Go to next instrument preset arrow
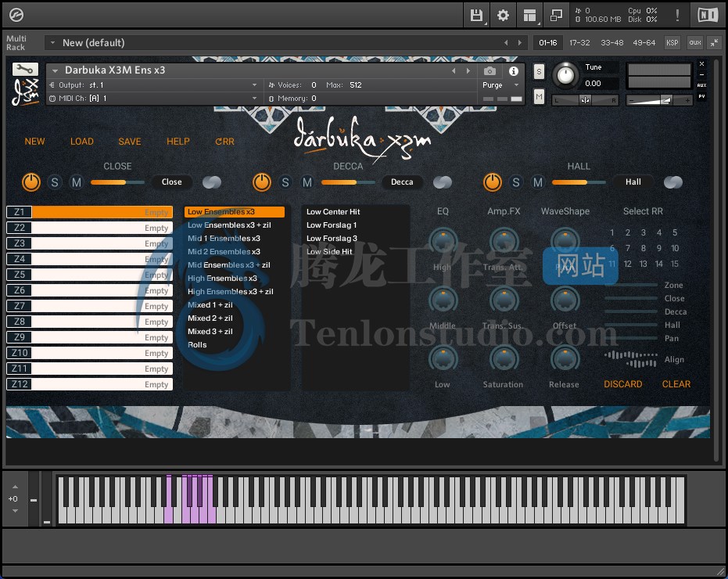Screen dimensions: 728x579 coord(468,70)
